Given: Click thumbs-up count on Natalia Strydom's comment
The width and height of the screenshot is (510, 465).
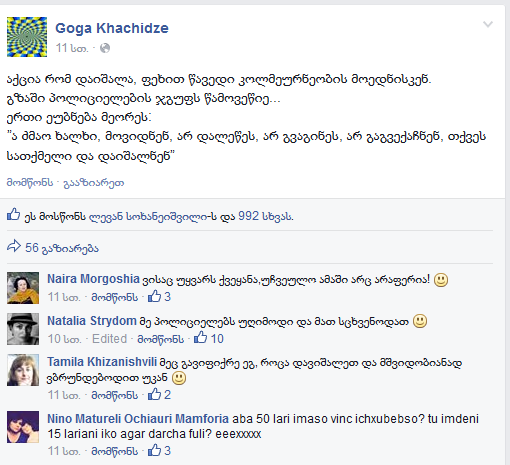Looking at the screenshot, I should [x=209, y=338].
